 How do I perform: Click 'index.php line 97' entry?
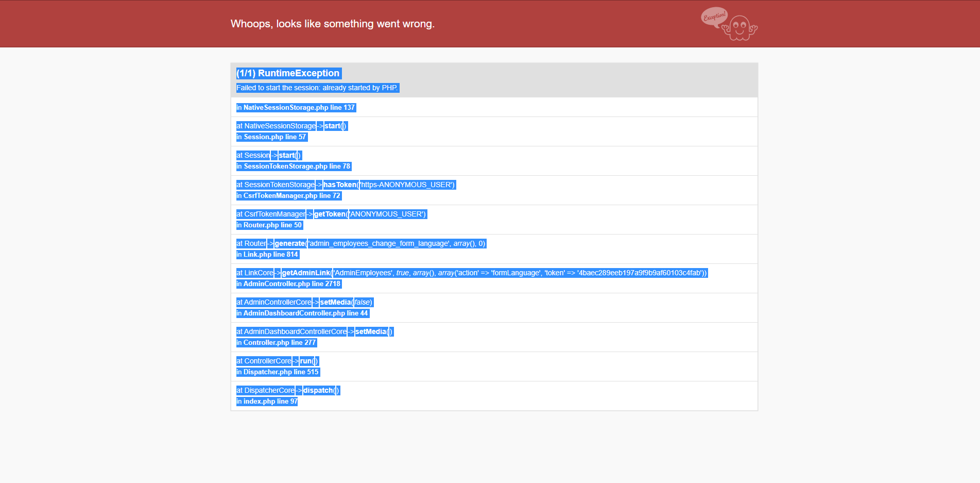(x=270, y=402)
